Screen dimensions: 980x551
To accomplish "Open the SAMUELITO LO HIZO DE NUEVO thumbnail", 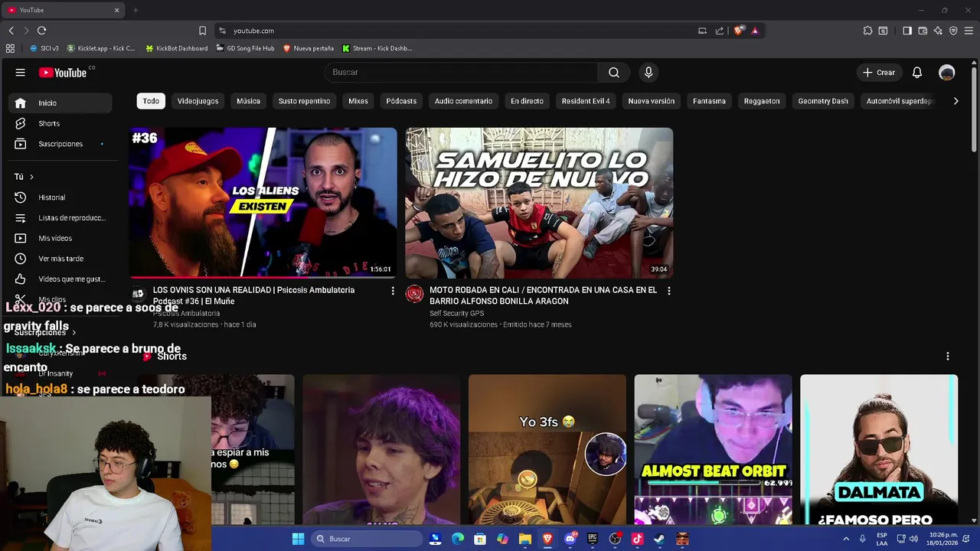I will pyautogui.click(x=539, y=203).
